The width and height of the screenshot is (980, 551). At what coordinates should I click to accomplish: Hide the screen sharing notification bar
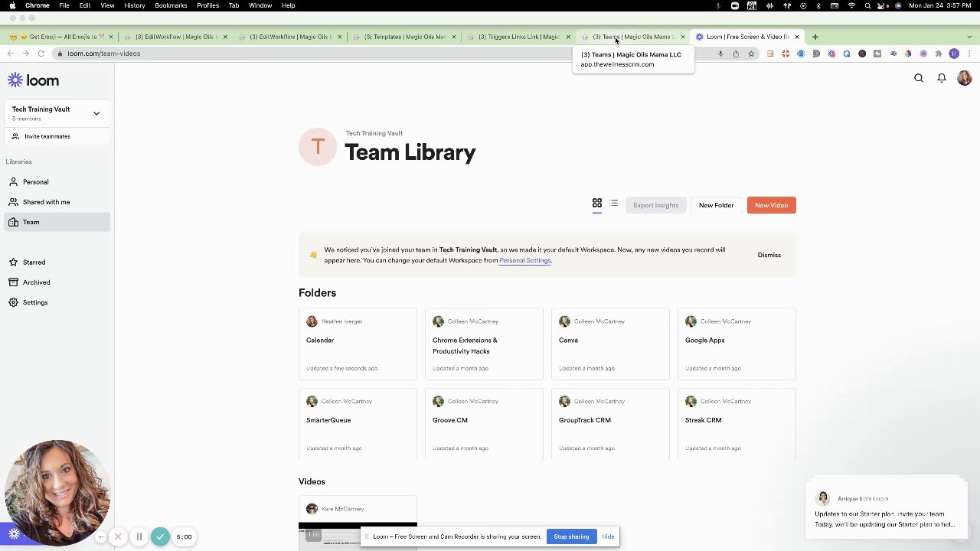tap(608, 536)
